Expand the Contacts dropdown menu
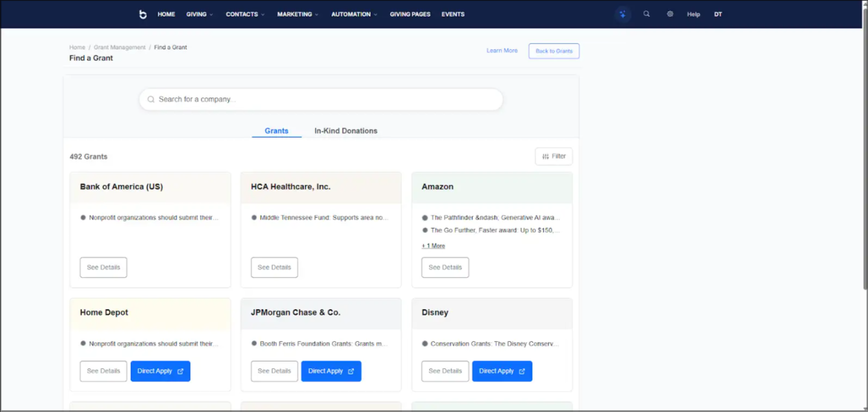The height and width of the screenshot is (412, 868). point(245,14)
